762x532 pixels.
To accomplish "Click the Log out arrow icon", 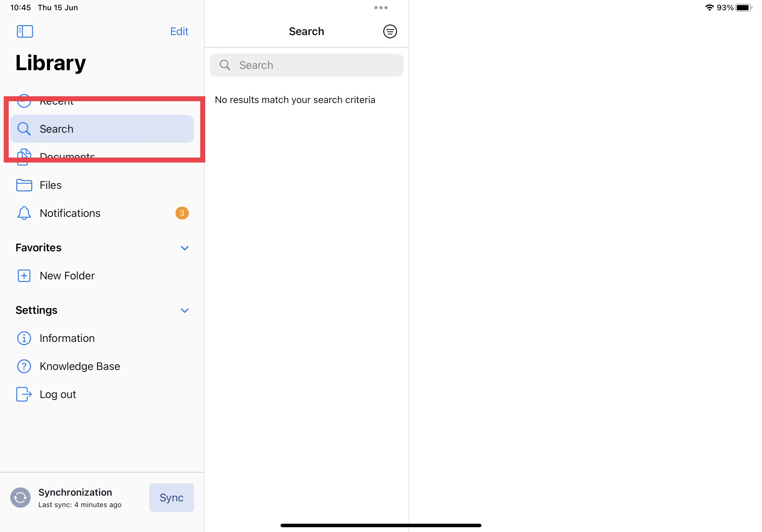I will (x=24, y=394).
